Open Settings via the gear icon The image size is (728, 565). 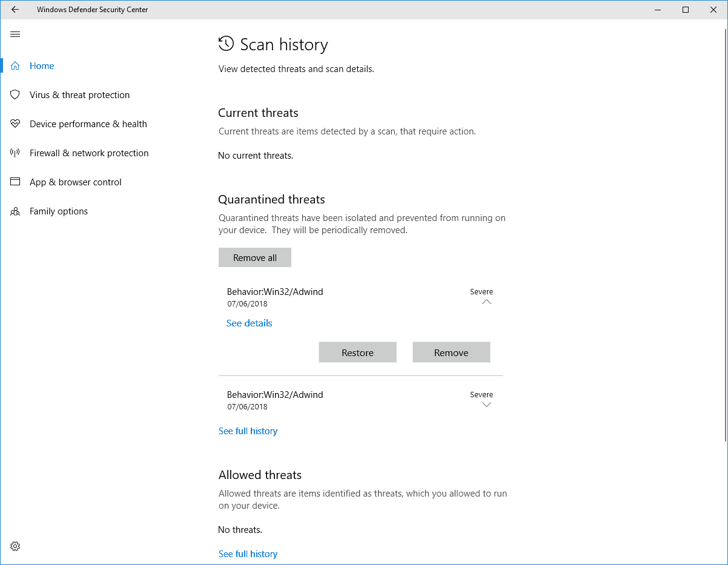pos(15,546)
